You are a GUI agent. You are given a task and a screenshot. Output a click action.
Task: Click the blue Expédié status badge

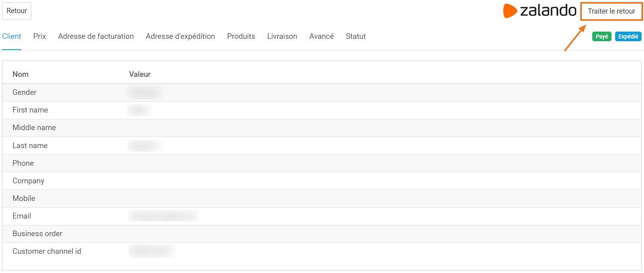click(x=628, y=36)
